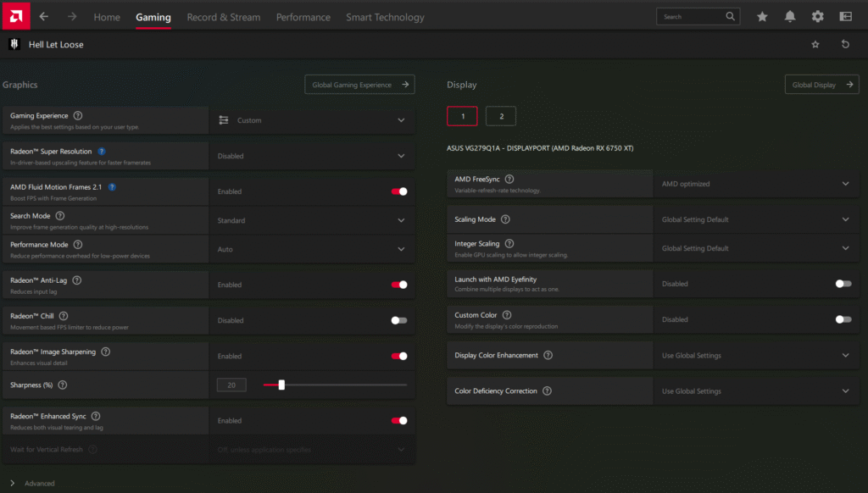Click the Hell Let Loose title

pos(56,44)
